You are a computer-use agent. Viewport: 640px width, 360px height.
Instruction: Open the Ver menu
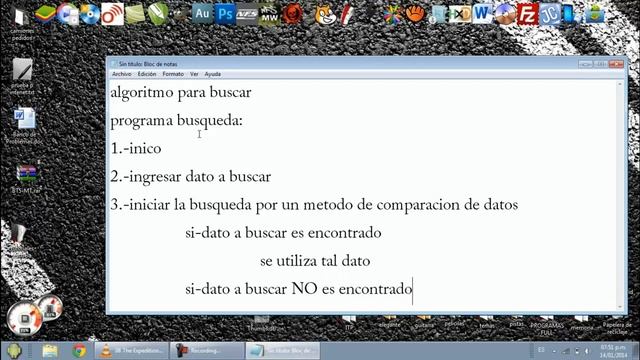194,74
